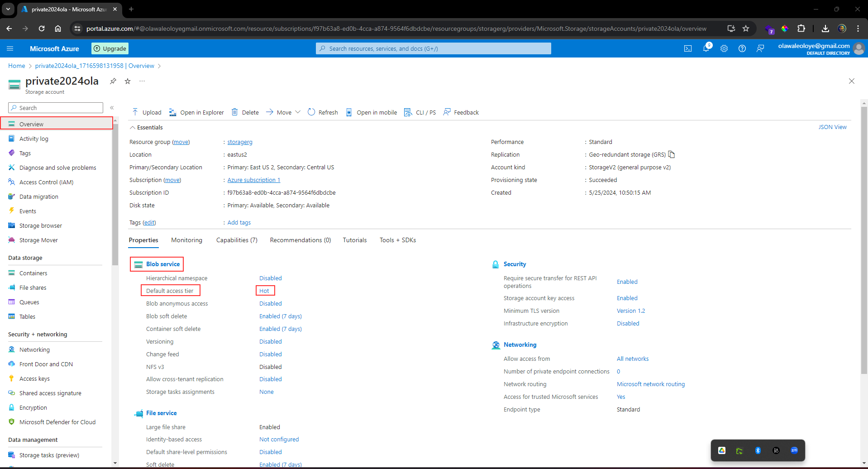The width and height of the screenshot is (868, 469).
Task: Click Refresh in the command bar
Action: (323, 112)
